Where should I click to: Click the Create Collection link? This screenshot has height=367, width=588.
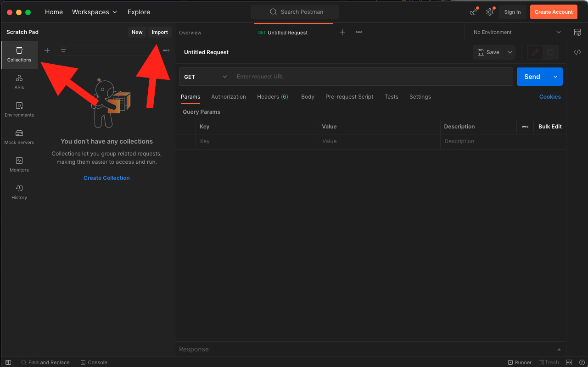[106, 178]
